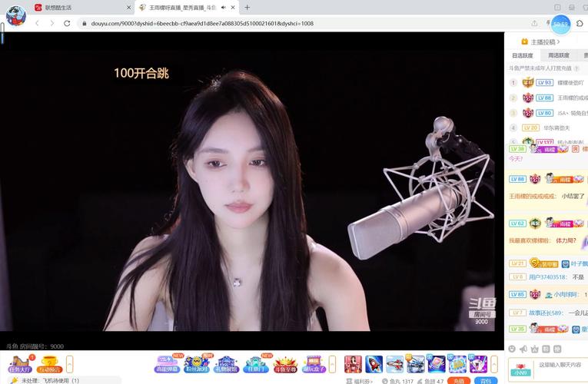Expand the activity icons collapse handle
Image resolution: width=588 pixels, height=384 pixels.
tap(332, 364)
